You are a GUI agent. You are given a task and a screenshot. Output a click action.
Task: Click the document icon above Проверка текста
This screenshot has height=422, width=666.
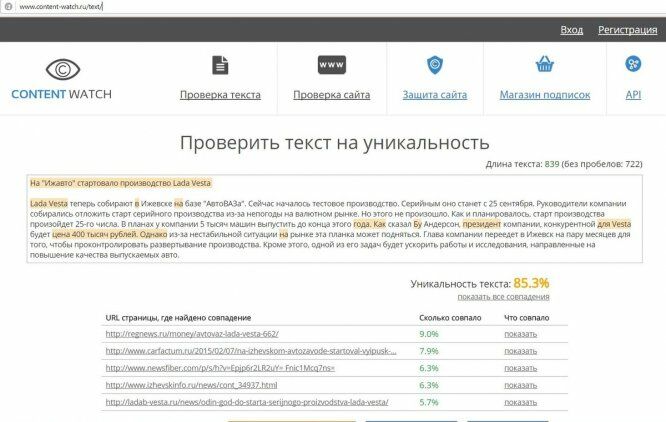(x=220, y=65)
